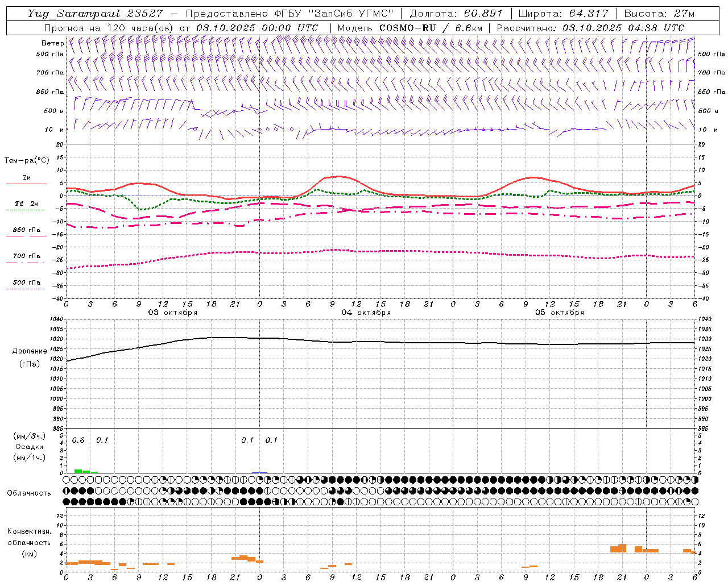Click "Рассчитано: 03.10.2025 04:38 UTC" timestamp
The image size is (728, 582).
click(591, 28)
